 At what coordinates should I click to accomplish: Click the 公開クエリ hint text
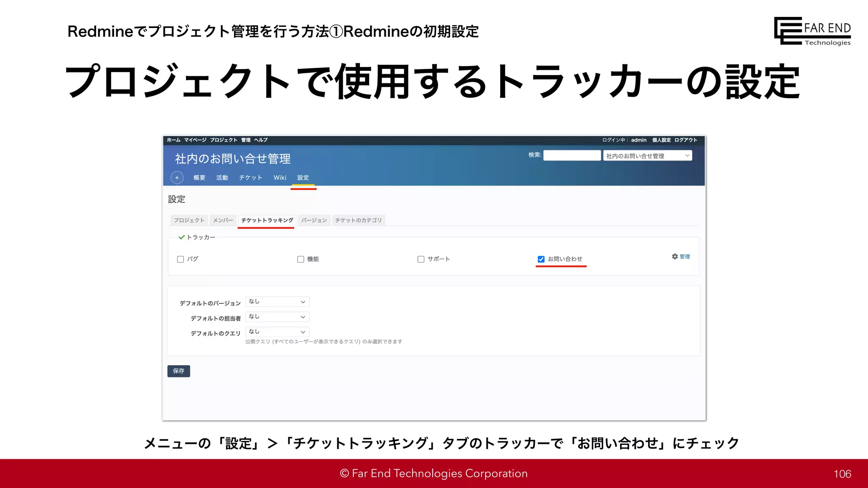324,341
